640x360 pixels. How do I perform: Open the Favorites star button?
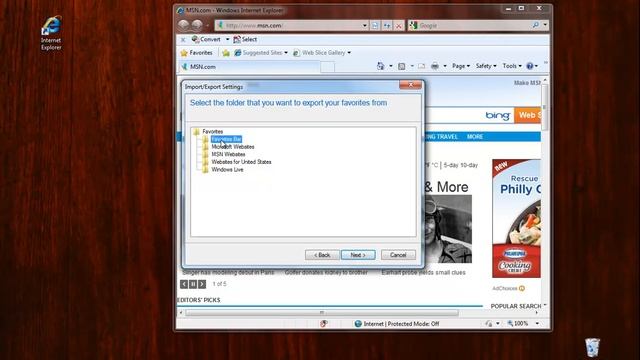[197, 53]
